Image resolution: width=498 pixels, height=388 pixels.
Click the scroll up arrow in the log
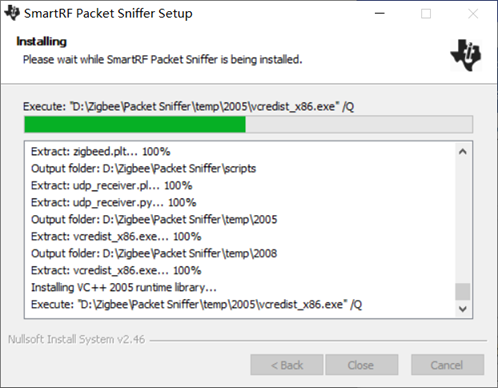click(463, 152)
